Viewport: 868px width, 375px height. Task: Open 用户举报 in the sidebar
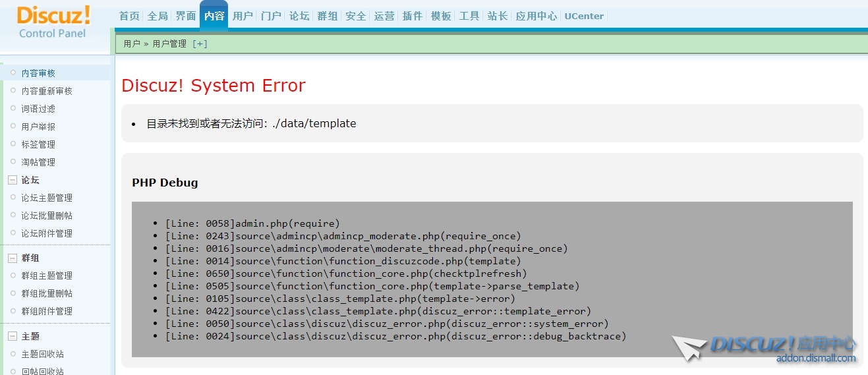(38, 127)
